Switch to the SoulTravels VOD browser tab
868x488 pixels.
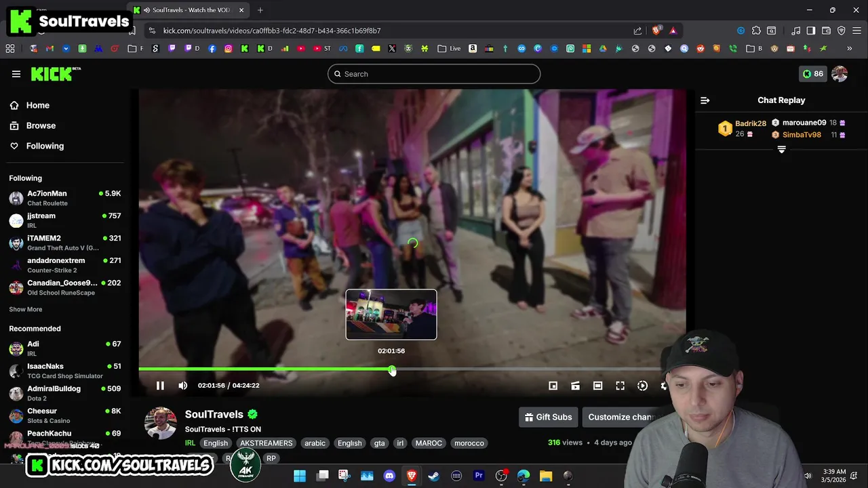click(189, 10)
